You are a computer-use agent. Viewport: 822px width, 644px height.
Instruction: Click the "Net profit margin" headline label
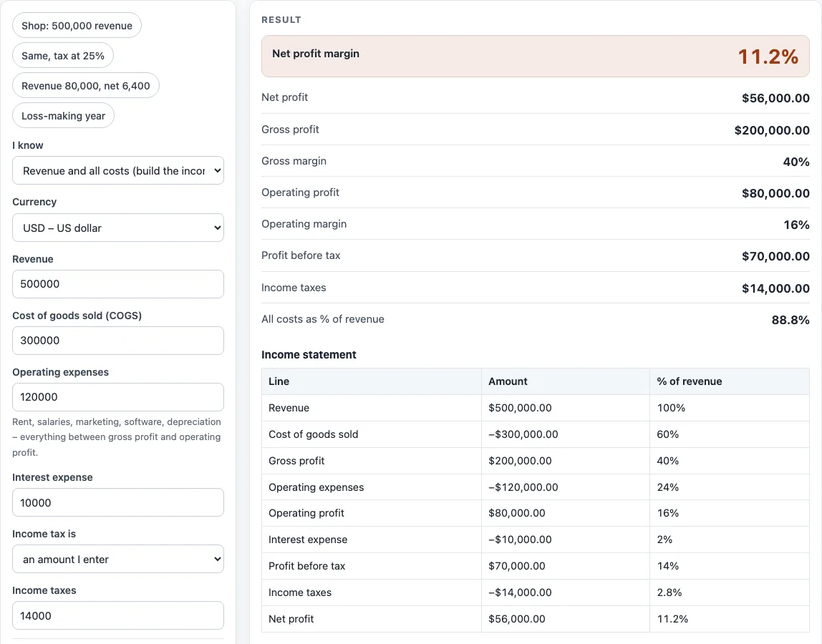click(x=316, y=54)
